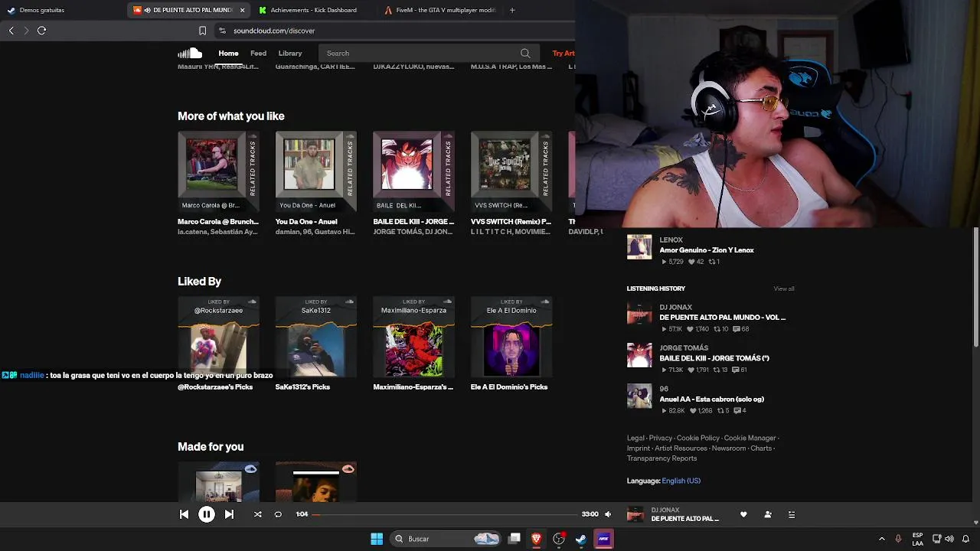Viewport: 980px width, 551px height.
Task: Toggle shuffle in the player bar
Action: pyautogui.click(x=258, y=514)
